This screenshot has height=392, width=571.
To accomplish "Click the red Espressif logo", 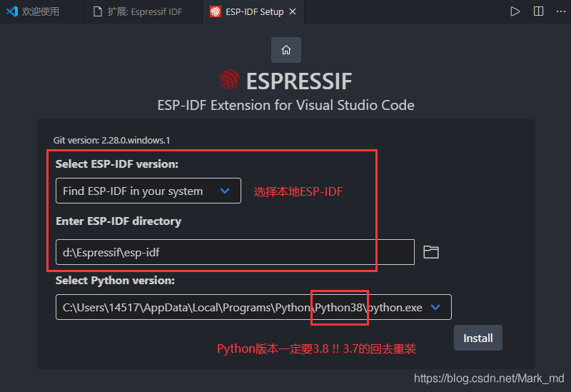I will [229, 80].
